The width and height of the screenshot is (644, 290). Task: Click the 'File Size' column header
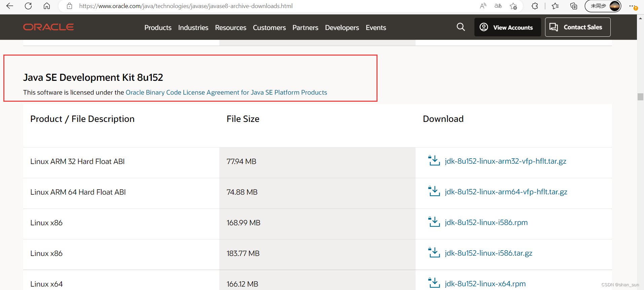tap(243, 119)
